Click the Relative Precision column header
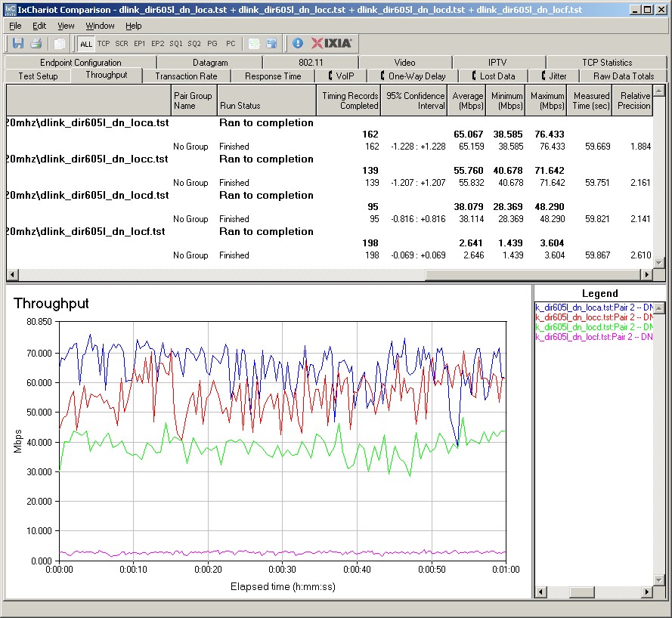This screenshot has height=618, width=672. click(633, 100)
